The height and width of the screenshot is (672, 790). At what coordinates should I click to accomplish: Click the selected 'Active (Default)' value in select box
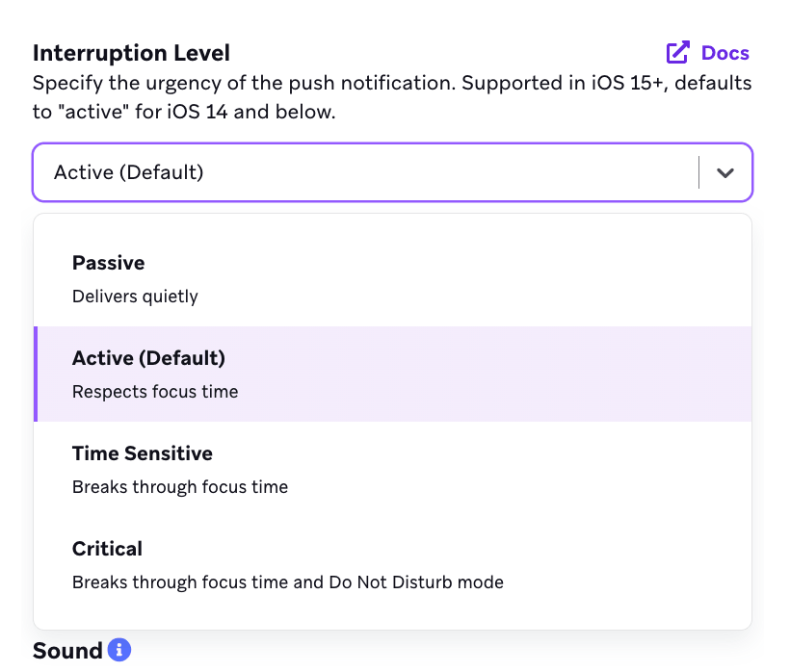[129, 173]
